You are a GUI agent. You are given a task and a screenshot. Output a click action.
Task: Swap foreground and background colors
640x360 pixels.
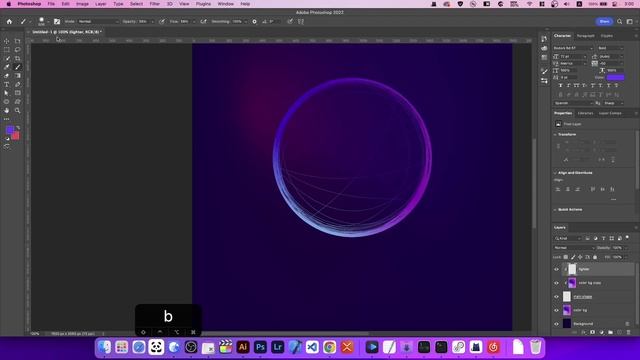tap(18, 128)
